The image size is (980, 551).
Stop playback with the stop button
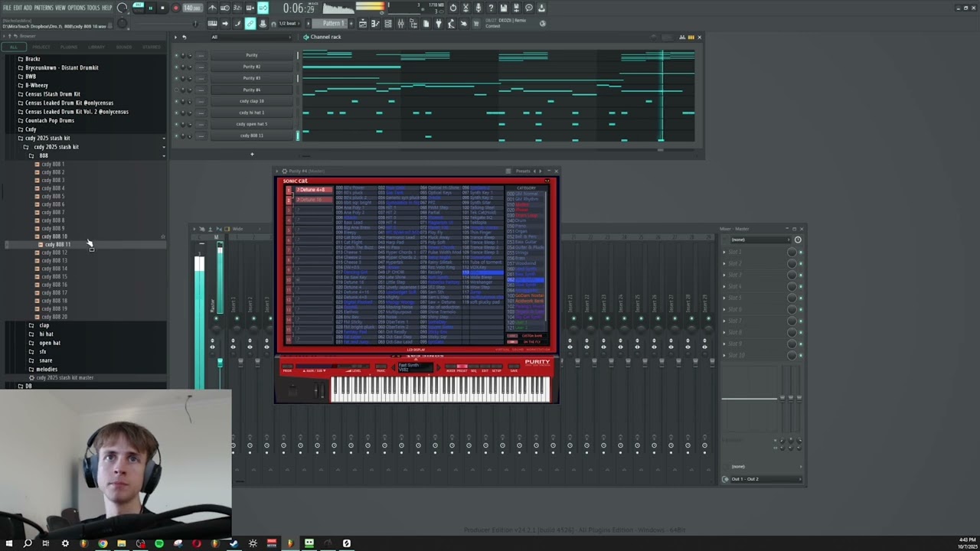[x=162, y=8]
